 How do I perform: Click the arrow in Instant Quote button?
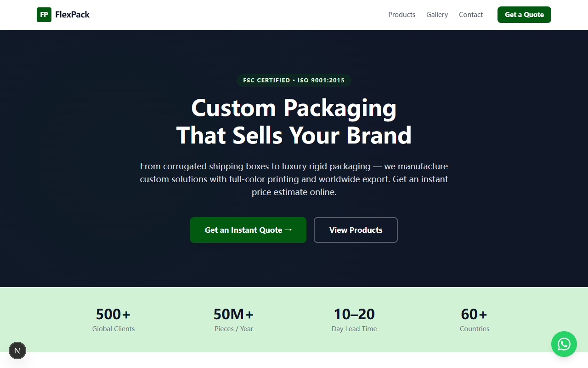pyautogui.click(x=288, y=230)
